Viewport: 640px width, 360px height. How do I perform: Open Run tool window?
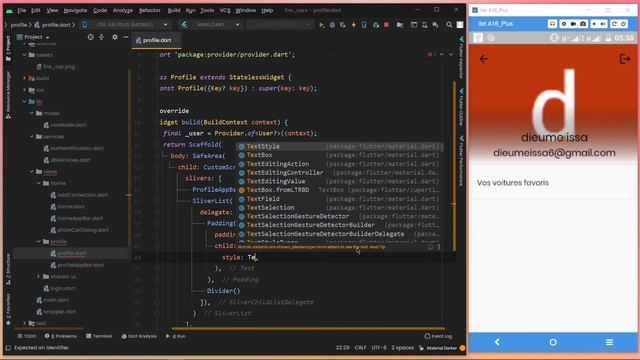176,336
